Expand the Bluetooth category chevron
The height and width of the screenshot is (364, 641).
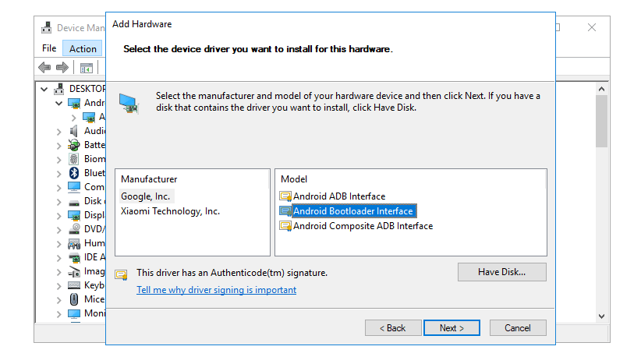[58, 174]
